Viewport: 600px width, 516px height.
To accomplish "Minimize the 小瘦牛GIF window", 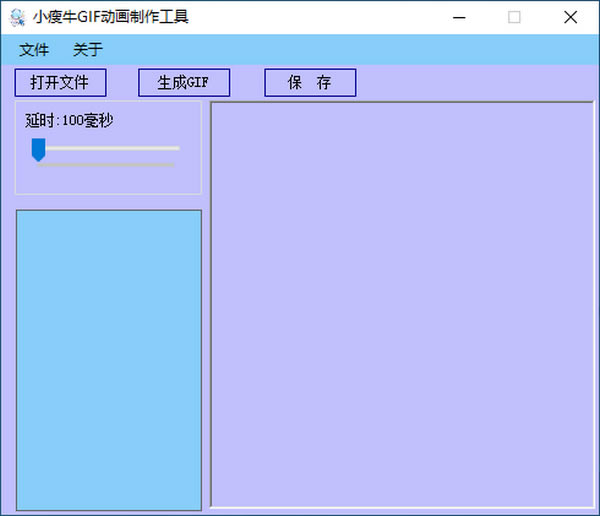I will click(x=459, y=18).
